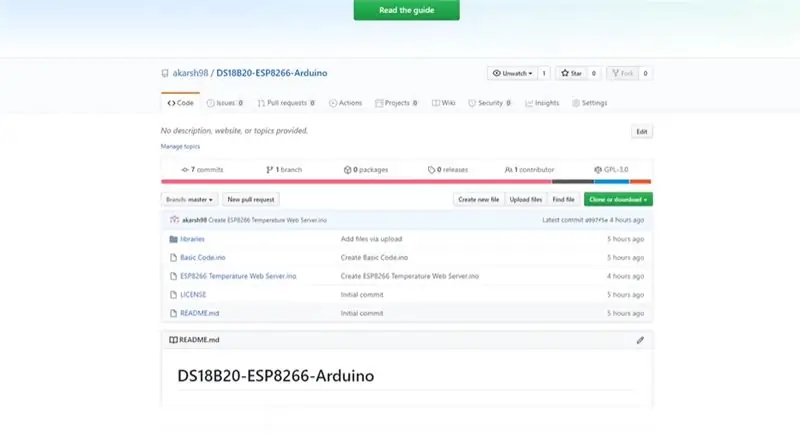Fork the repository
Screen dimensions: 800x437
click(x=622, y=73)
